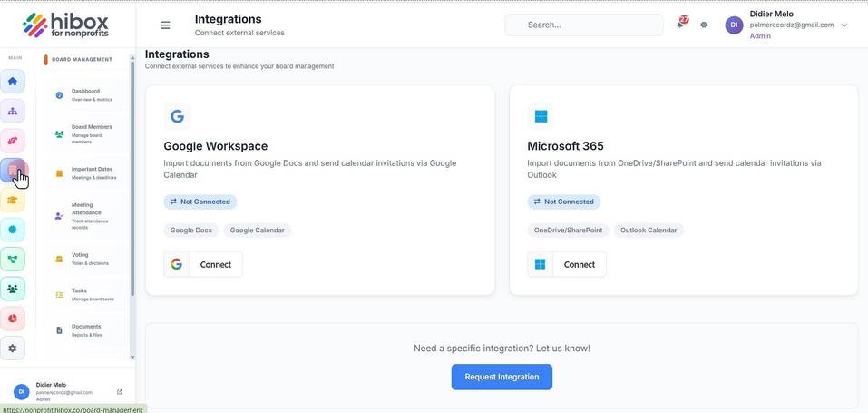Image resolution: width=868 pixels, height=413 pixels.
Task: Open the yellow graduation cap sidebar icon
Action: (12, 200)
